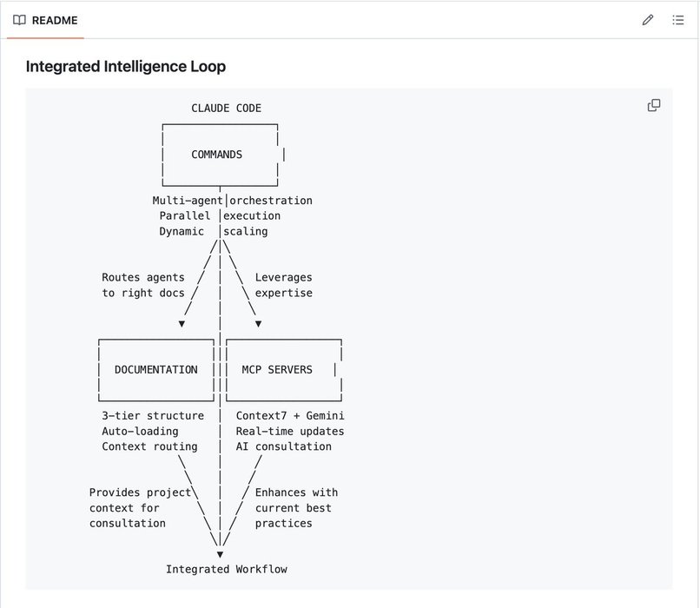This screenshot has width=700, height=608.
Task: Click the CLAUDE CODE title text
Action: [x=226, y=109]
